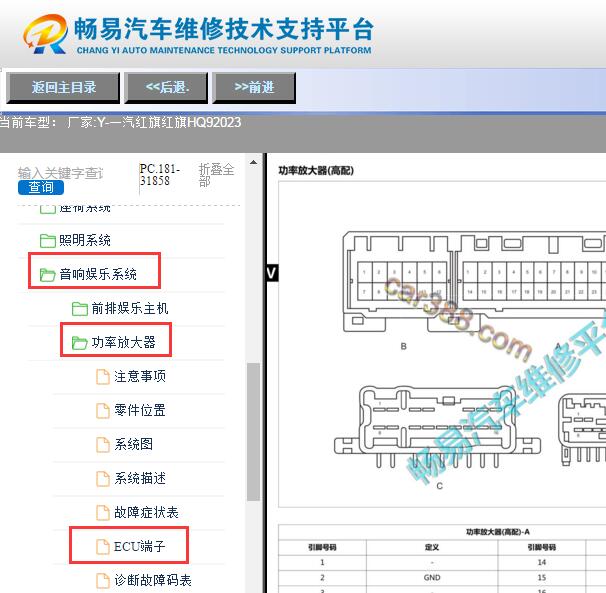
Task: Click the GND table cell
Action: (432, 578)
